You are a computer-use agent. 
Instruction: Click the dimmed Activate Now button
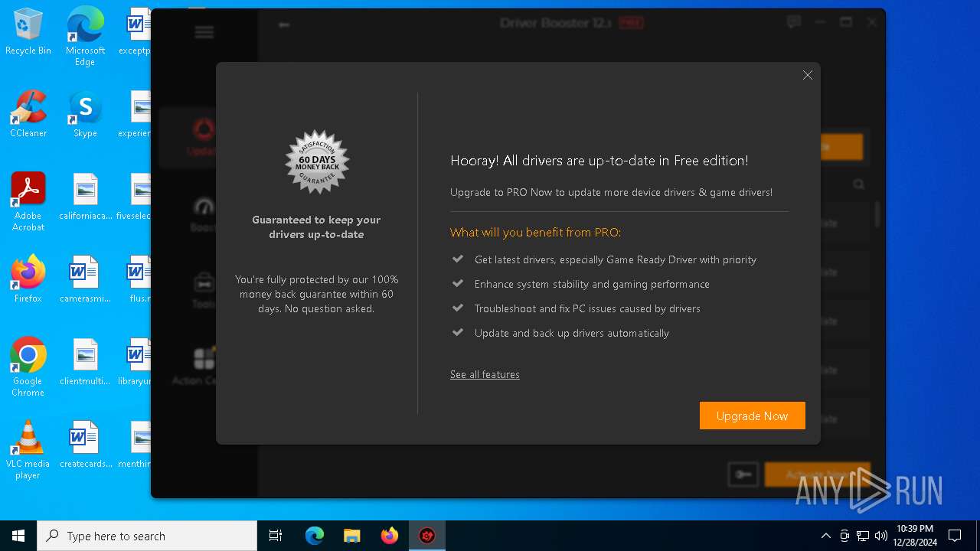pyautogui.click(x=817, y=474)
